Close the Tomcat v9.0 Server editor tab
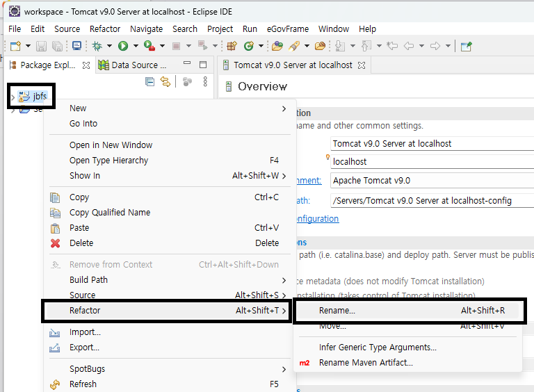Viewport: 534px width, 392px height. tap(362, 65)
